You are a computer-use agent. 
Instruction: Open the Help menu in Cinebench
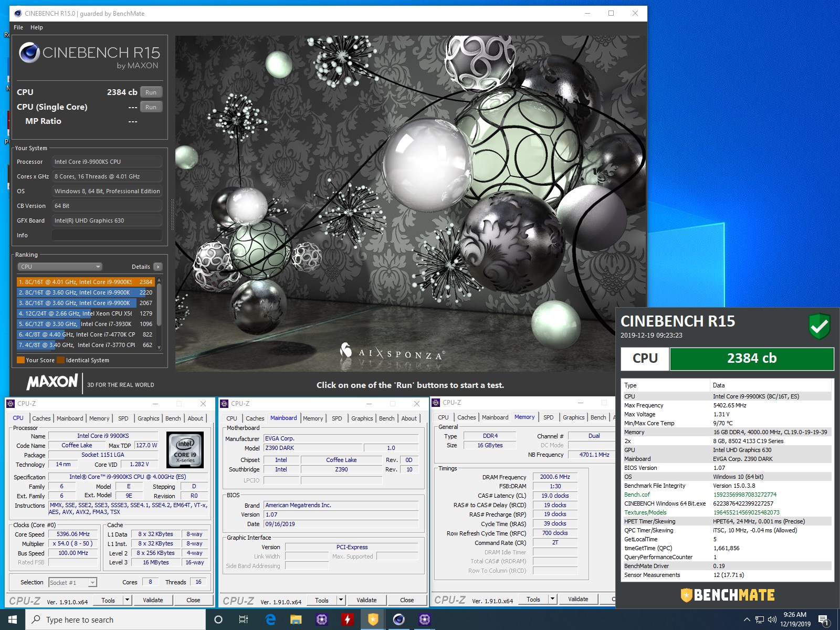point(37,27)
